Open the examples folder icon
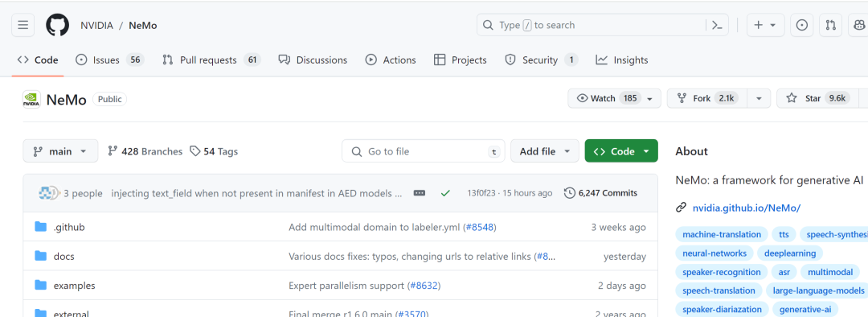 [40, 286]
